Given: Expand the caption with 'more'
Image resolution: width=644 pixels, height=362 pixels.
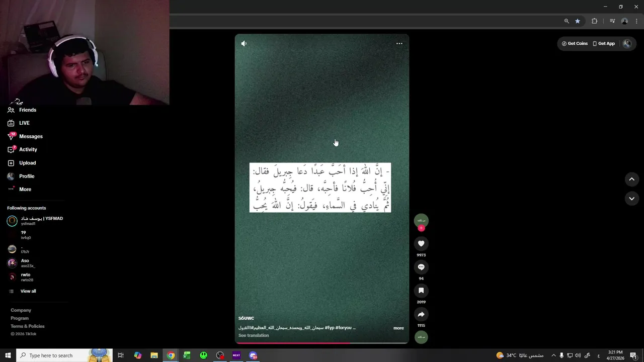Looking at the screenshot, I should coord(398,328).
